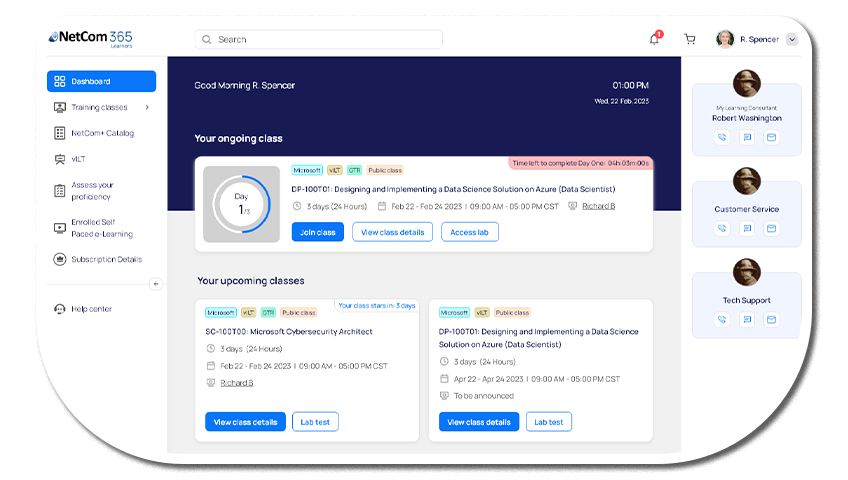Viewport: 848px width, 480px height.
Task: Click Access lab button for ongoing class
Action: point(469,232)
